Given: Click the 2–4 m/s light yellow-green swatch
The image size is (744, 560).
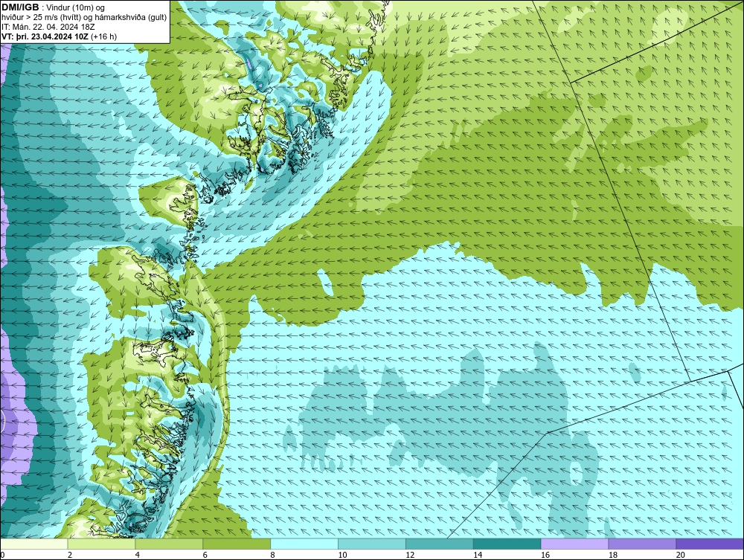Looking at the screenshot, I should [101, 544].
